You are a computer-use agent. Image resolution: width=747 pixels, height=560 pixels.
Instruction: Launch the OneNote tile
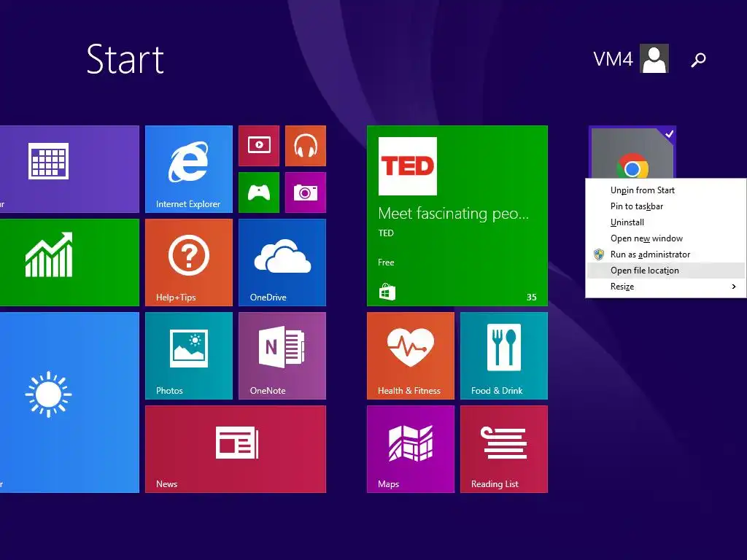(282, 356)
